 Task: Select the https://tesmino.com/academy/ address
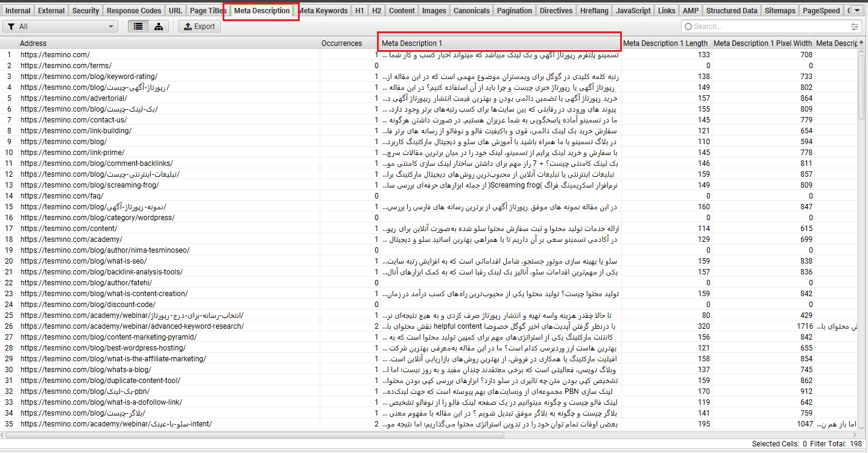pyautogui.click(x=71, y=239)
